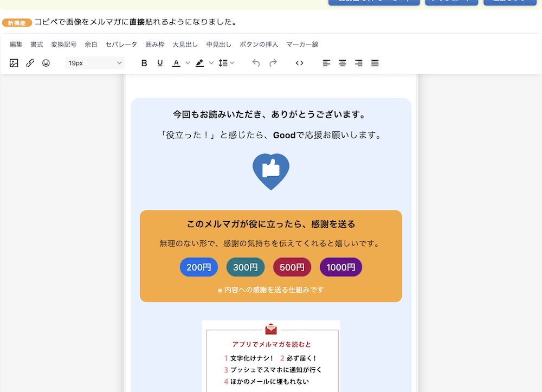
Task: Click the 200円 button
Action: (199, 267)
